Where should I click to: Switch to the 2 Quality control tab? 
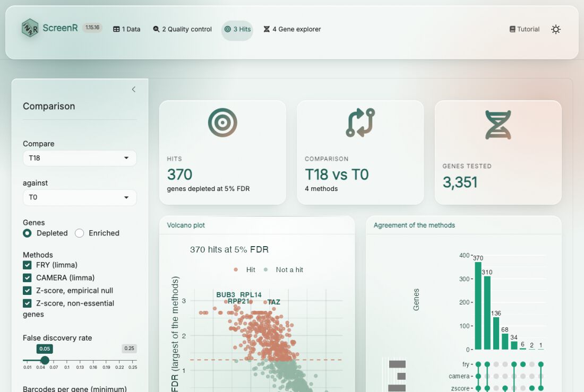[x=183, y=29]
